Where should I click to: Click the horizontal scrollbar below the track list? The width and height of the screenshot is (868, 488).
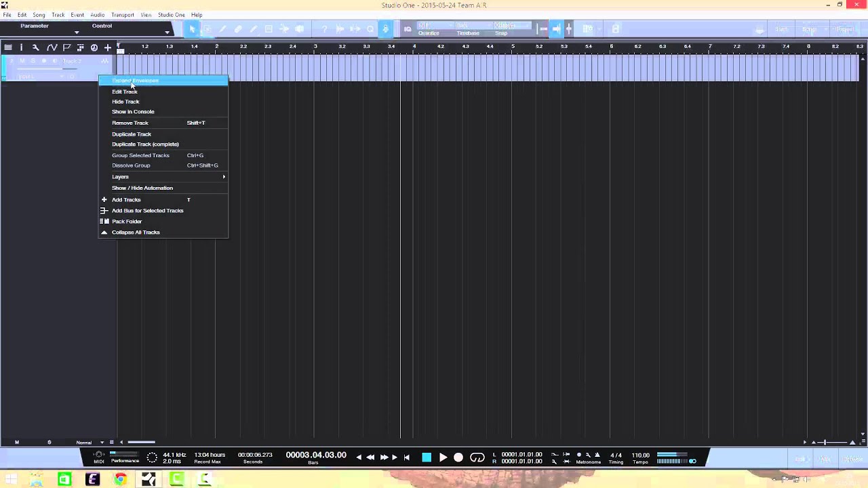pos(141,443)
